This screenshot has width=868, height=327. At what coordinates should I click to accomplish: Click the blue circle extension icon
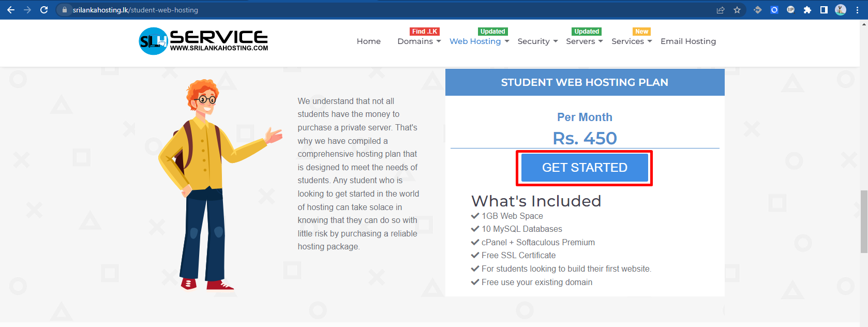click(x=774, y=9)
